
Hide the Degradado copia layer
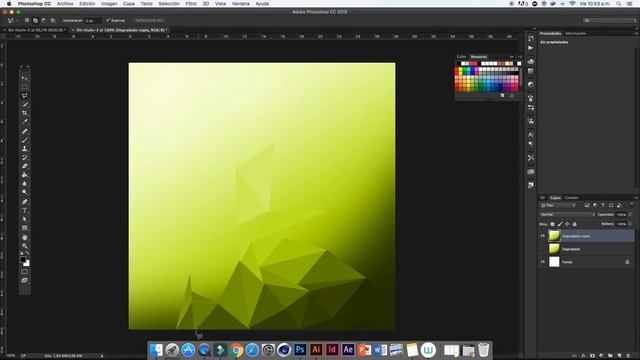[x=543, y=236]
